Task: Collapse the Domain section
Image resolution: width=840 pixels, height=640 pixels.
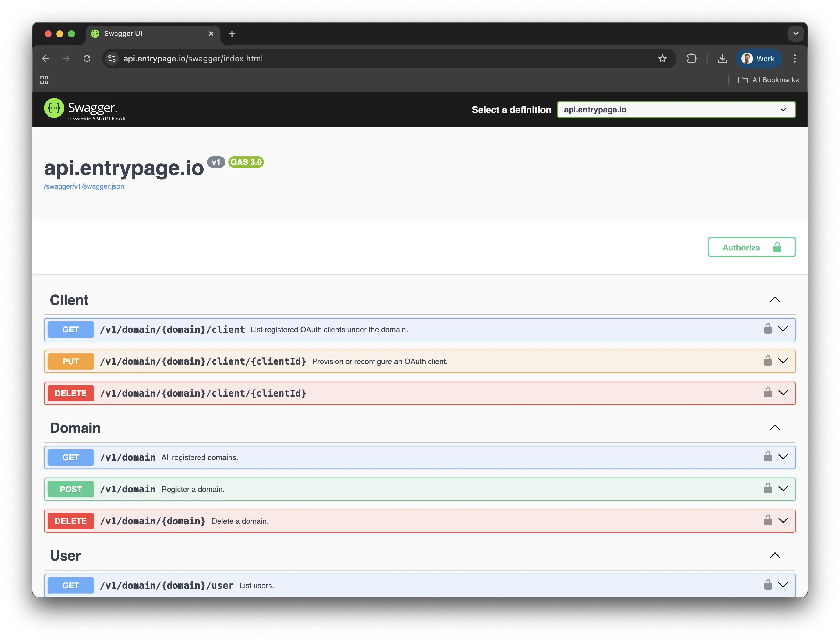Action: [775, 428]
